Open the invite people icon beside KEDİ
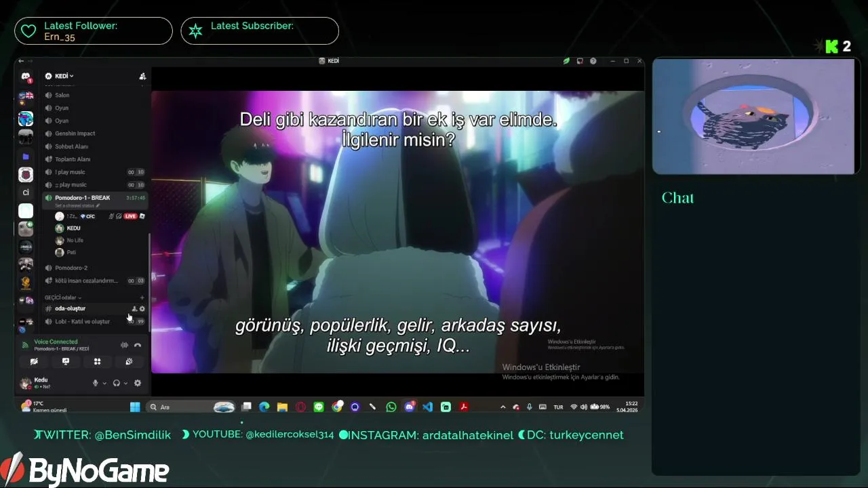This screenshot has height=488, width=868. coord(142,77)
